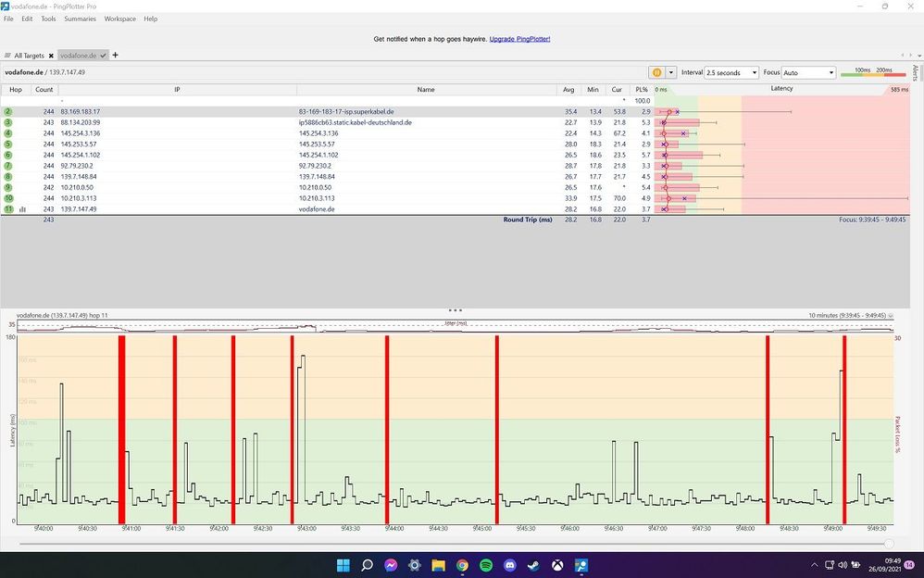Screen dimensions: 924x578
Task: Add a new target tab with the plus icon
Action: pyautogui.click(x=116, y=56)
